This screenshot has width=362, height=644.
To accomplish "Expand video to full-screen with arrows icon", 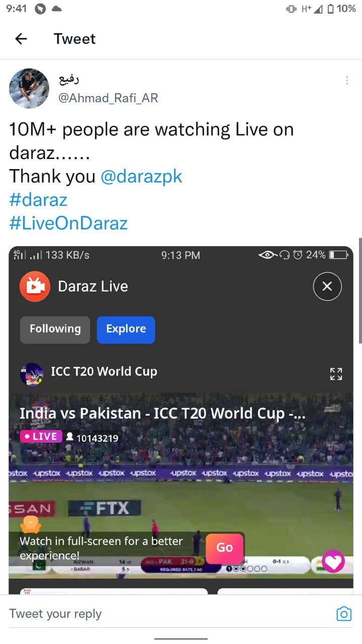I will [336, 374].
